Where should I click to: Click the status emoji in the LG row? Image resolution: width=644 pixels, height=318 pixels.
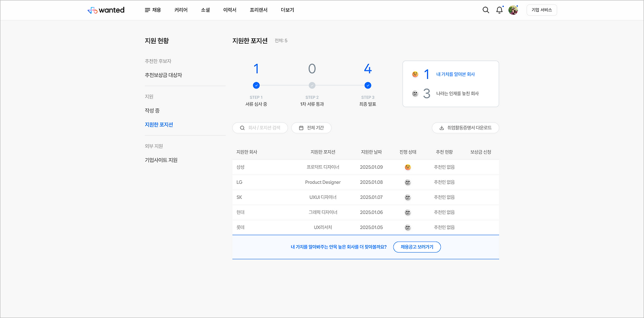408,182
